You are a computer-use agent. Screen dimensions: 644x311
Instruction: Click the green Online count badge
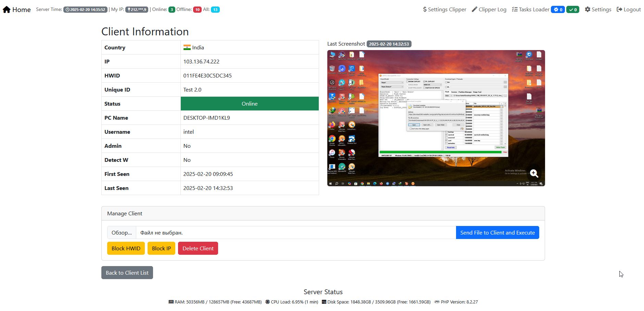coord(172,10)
